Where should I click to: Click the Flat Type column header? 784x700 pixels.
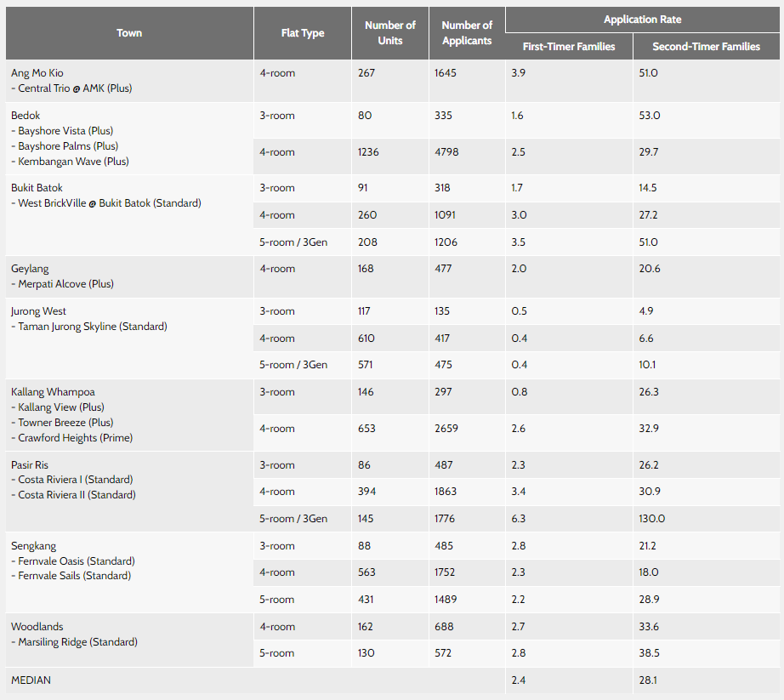(302, 33)
